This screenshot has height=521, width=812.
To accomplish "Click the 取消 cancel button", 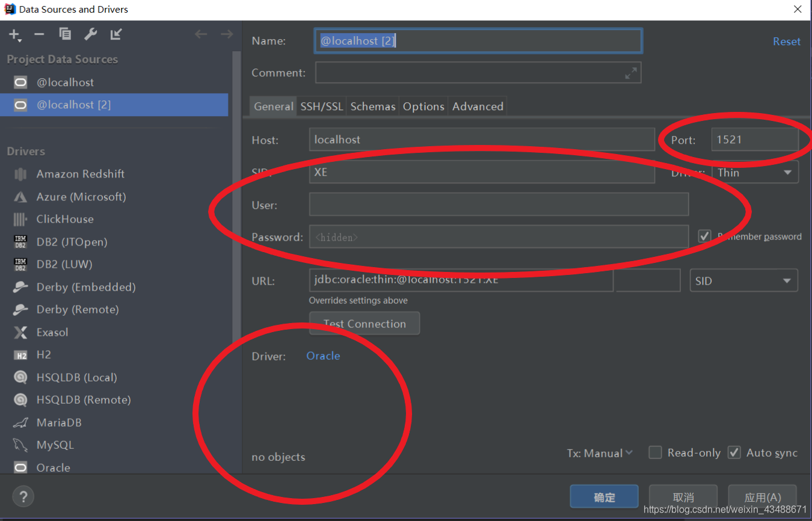I will (683, 497).
